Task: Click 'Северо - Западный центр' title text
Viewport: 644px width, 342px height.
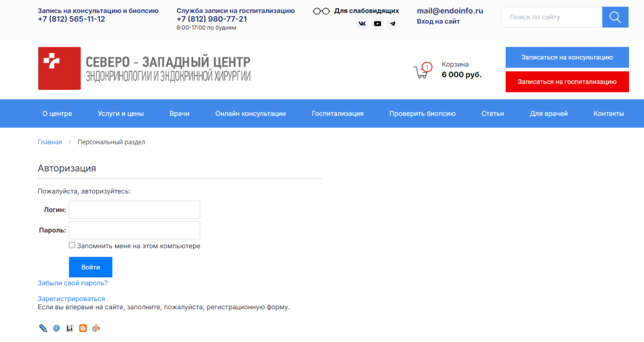Action: pyautogui.click(x=168, y=62)
